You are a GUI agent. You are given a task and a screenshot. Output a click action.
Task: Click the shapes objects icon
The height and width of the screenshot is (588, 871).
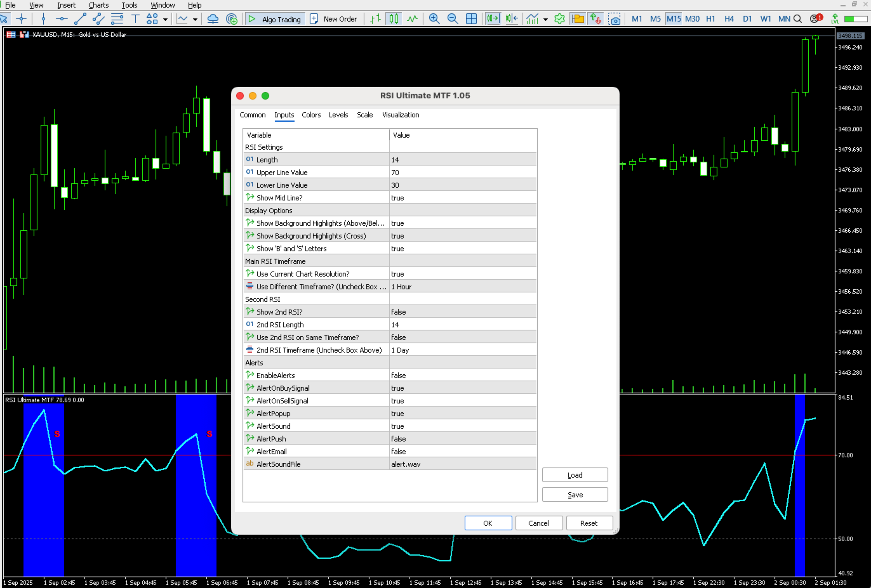click(x=154, y=19)
